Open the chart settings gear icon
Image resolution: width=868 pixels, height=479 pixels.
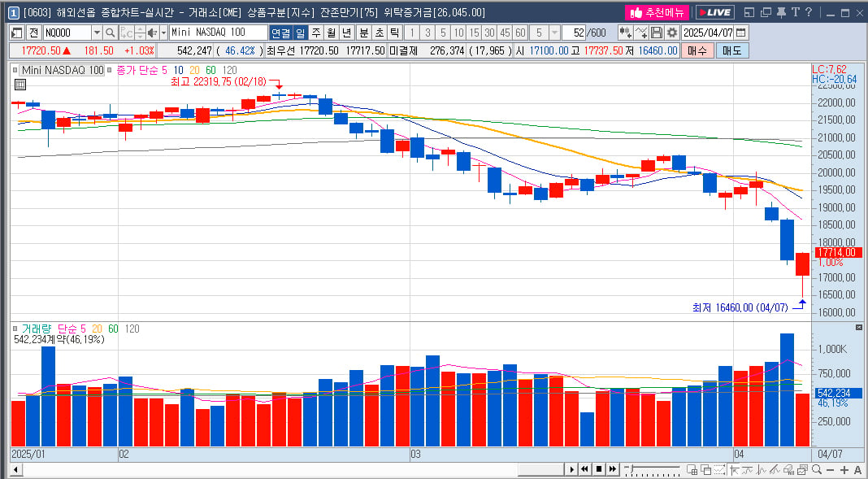671,33
